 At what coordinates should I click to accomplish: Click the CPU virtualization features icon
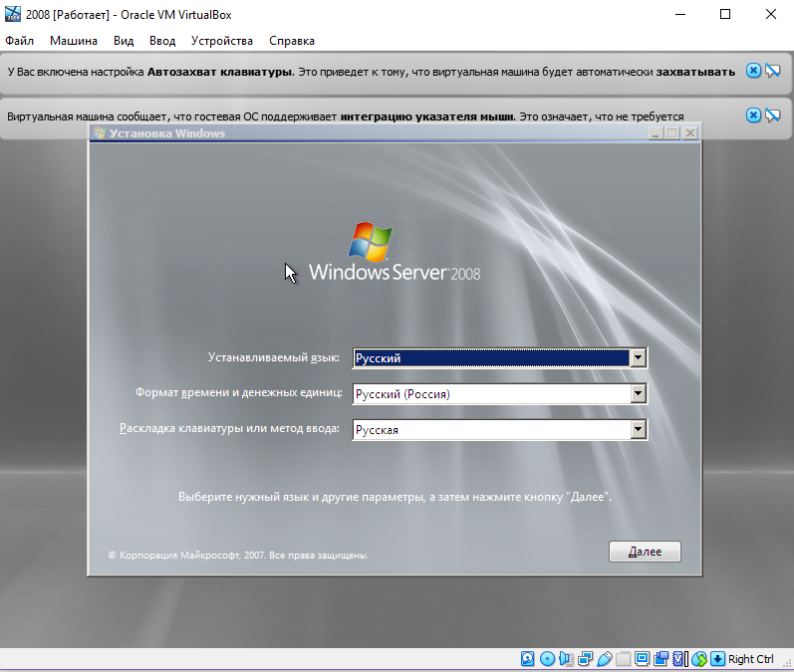680,659
